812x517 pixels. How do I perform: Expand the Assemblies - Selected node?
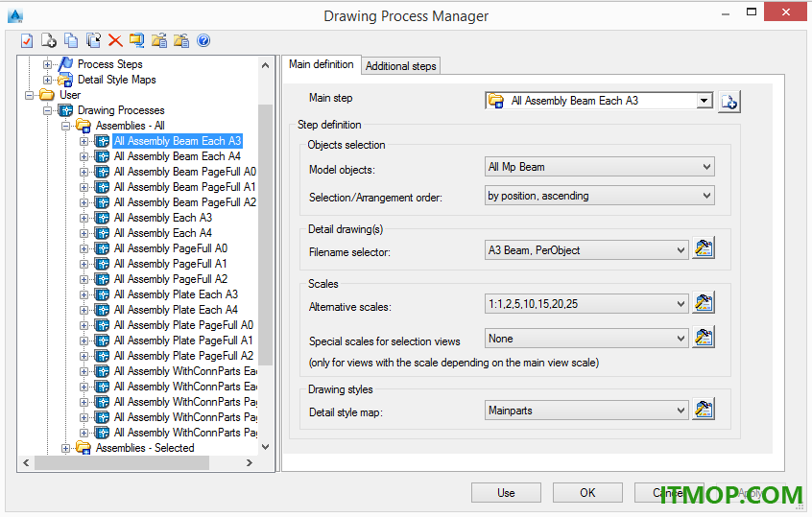pyautogui.click(x=65, y=448)
